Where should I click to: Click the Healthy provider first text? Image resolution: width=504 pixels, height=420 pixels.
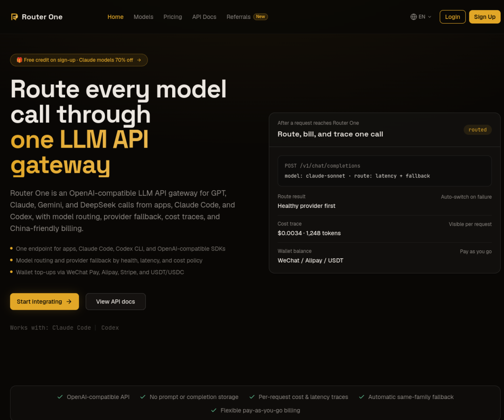coord(306,206)
